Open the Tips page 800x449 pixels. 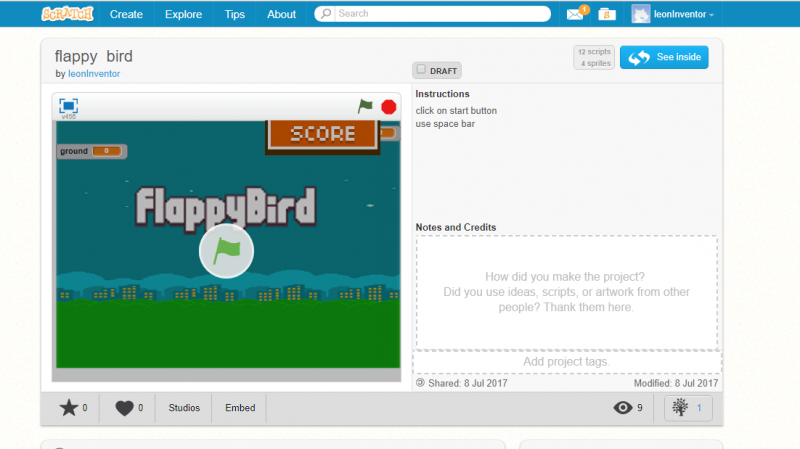tap(235, 14)
